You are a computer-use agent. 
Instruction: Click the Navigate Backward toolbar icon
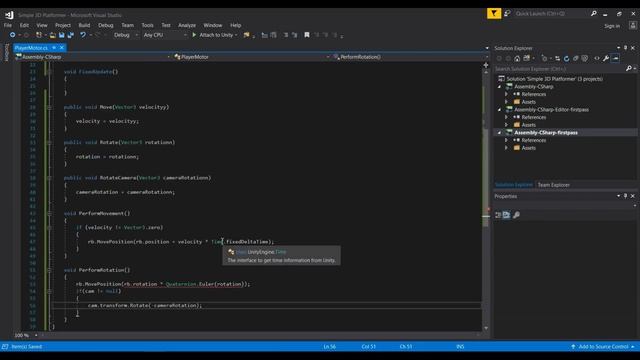[x=13, y=35]
